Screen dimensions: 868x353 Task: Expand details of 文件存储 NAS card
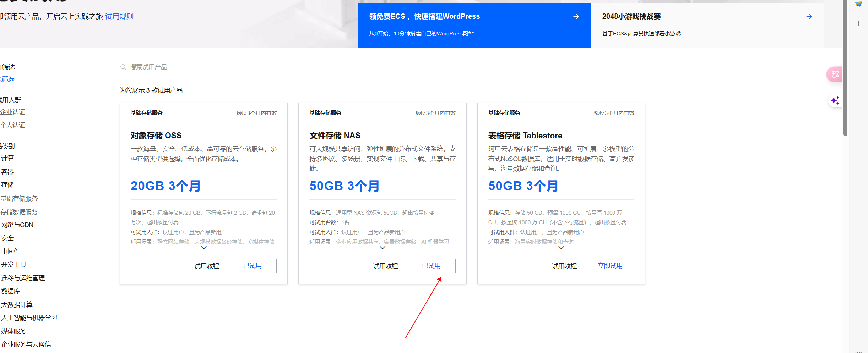[383, 248]
